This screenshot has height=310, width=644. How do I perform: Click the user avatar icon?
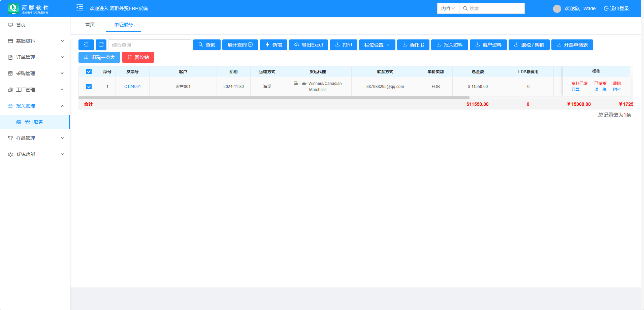[557, 8]
